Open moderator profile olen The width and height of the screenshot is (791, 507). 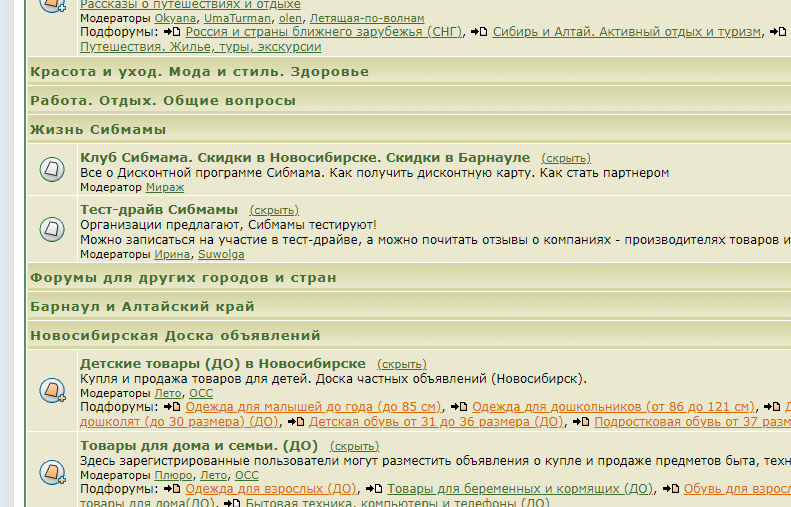tap(291, 18)
